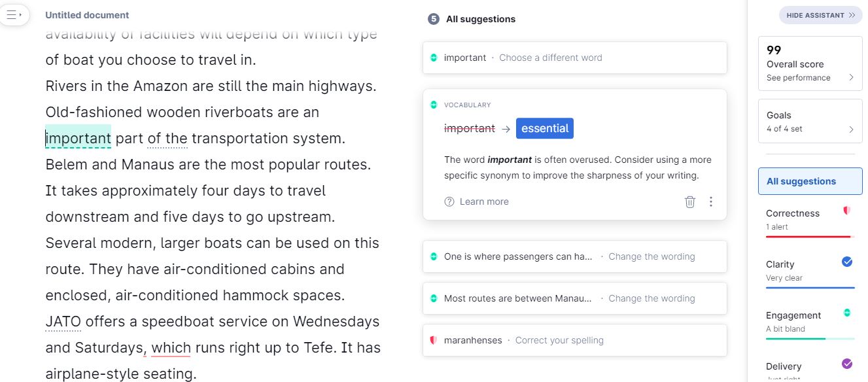Apply the 'essential' replacement word
Screen dimensions: 868x382
(x=545, y=128)
